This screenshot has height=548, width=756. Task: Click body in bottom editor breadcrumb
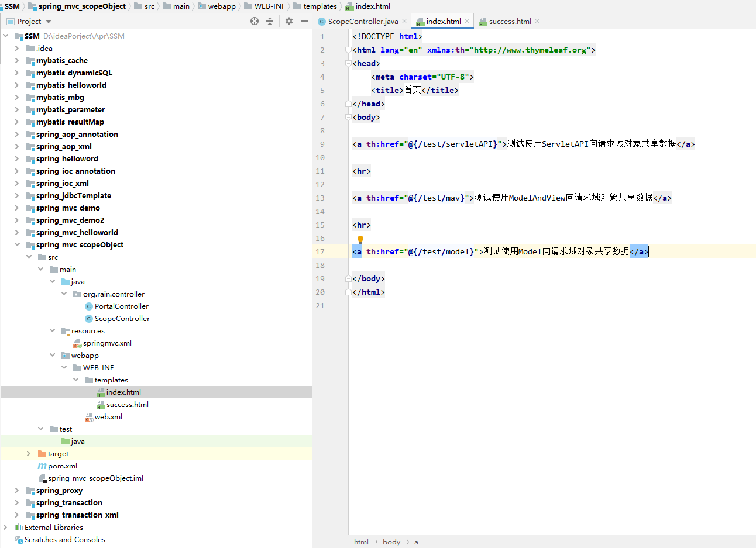(x=391, y=542)
